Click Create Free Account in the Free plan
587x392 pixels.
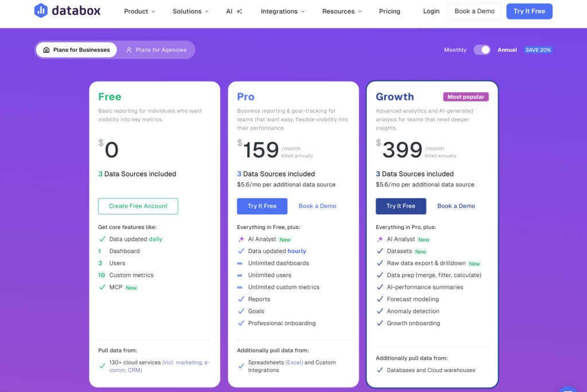pyautogui.click(x=138, y=206)
